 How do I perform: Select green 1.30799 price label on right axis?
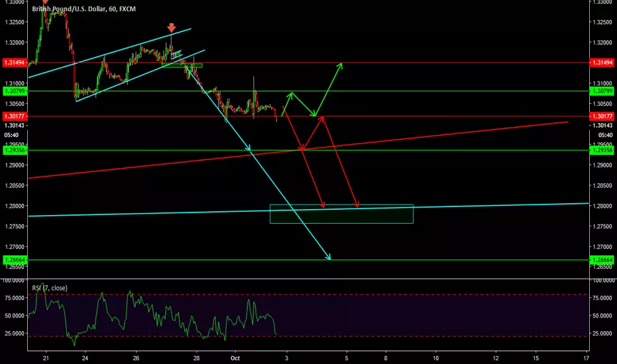coord(602,91)
